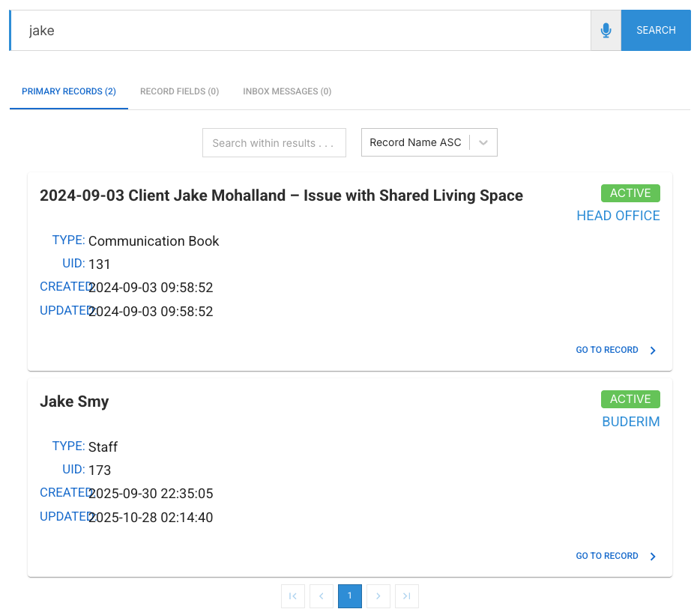Viewport: 700px width, 615px height.
Task: Select updated date 2025-10-28 02:14:40
Action: [151, 518]
